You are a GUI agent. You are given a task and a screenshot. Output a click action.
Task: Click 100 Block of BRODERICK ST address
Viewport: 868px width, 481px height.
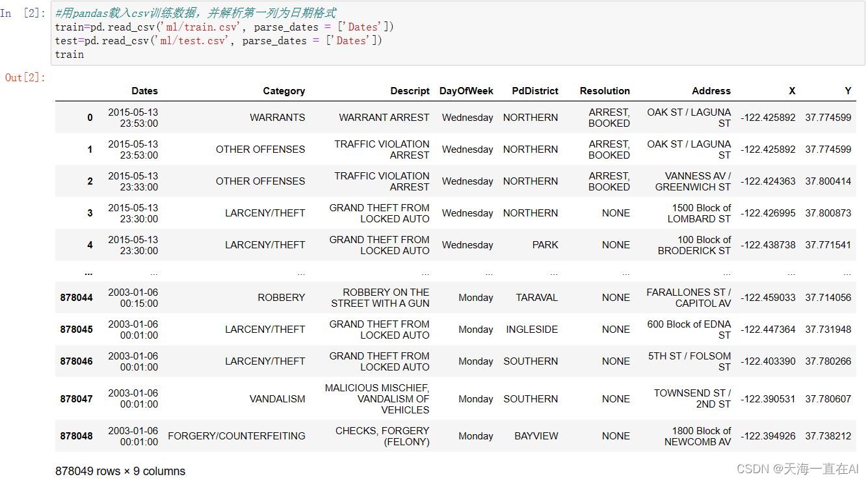[x=694, y=245]
